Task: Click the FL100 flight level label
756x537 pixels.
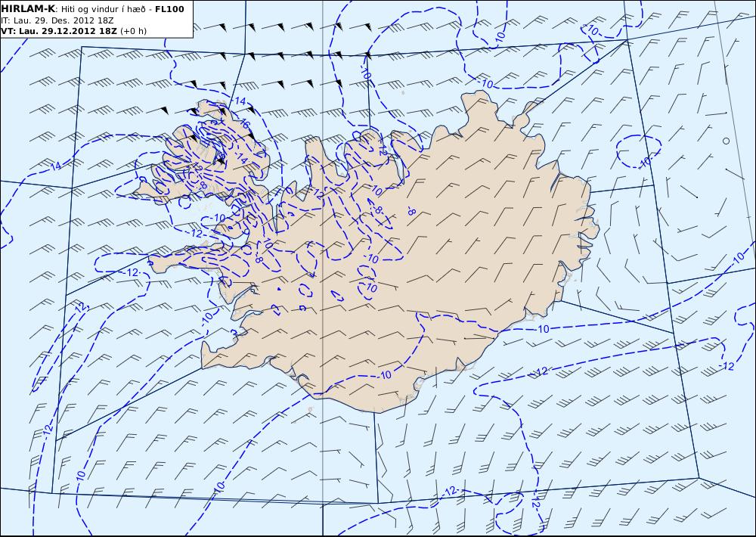Action: coord(169,9)
